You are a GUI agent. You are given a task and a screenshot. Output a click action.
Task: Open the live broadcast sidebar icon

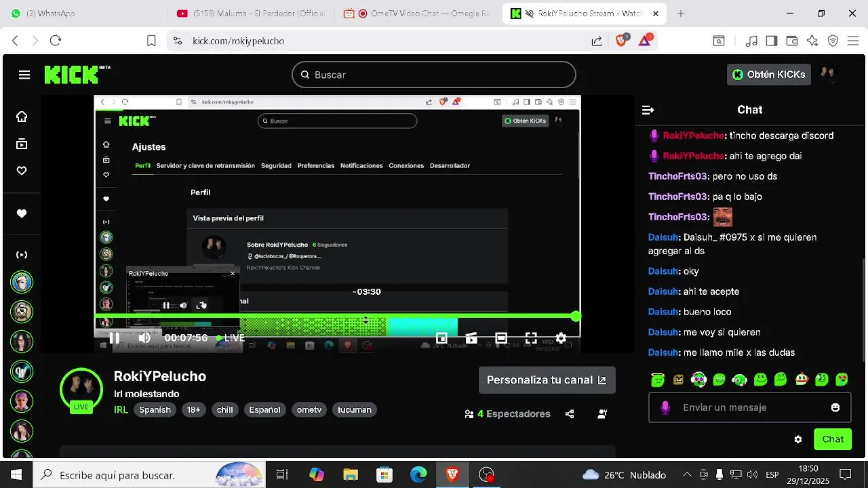pyautogui.click(x=22, y=255)
